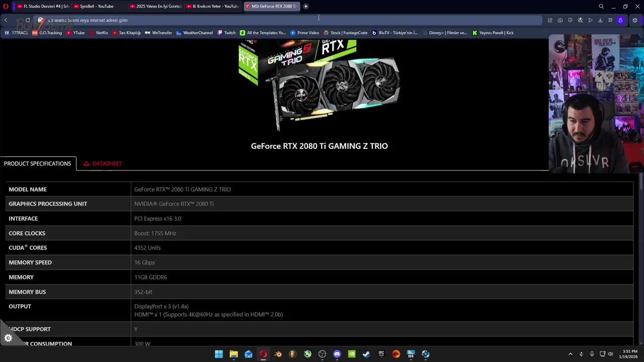The width and height of the screenshot is (644, 362).
Task: Select 'Boost: 1755 MHz' core clocks value
Action: pos(155,233)
